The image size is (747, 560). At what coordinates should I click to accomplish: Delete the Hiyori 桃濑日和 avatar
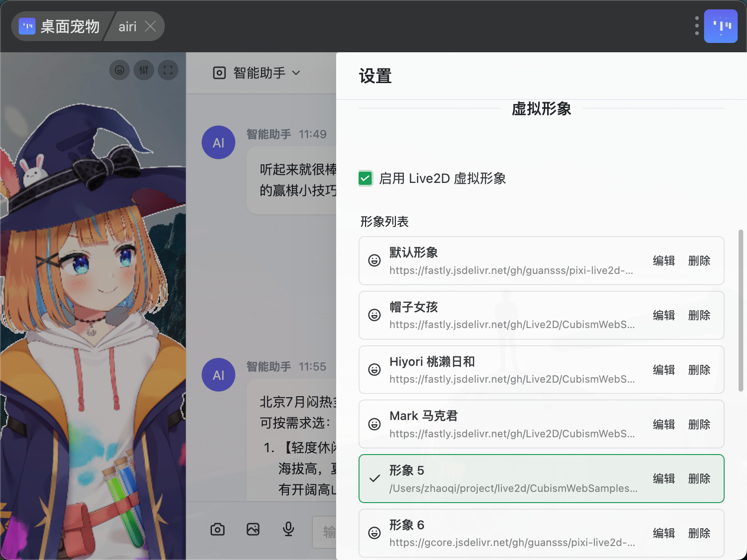pos(699,370)
